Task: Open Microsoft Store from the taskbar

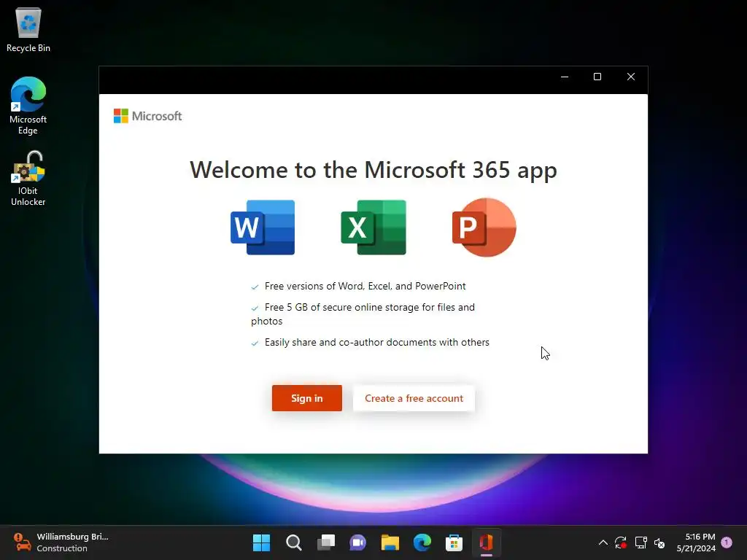Action: (x=454, y=542)
